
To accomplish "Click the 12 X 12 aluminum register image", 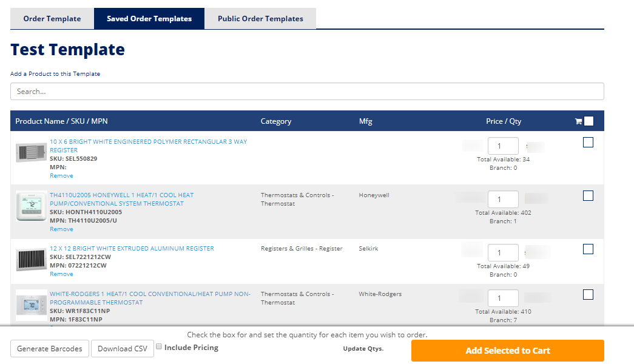I will coord(31,259).
